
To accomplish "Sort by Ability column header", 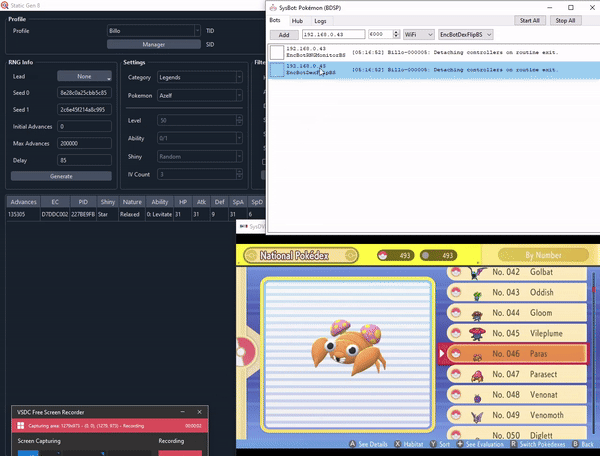I will (160, 202).
